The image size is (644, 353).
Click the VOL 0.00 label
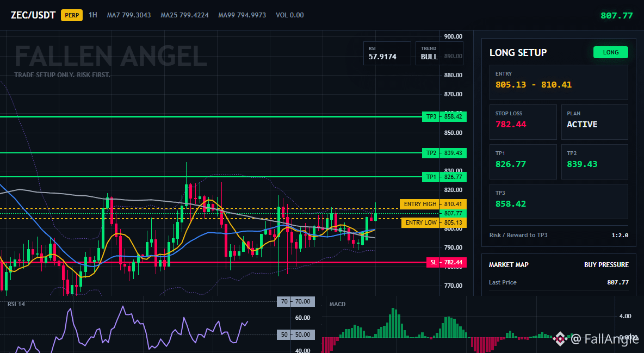[289, 15]
